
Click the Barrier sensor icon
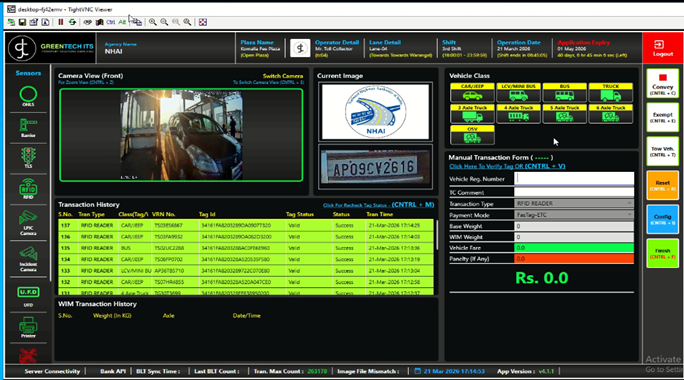pos(28,126)
